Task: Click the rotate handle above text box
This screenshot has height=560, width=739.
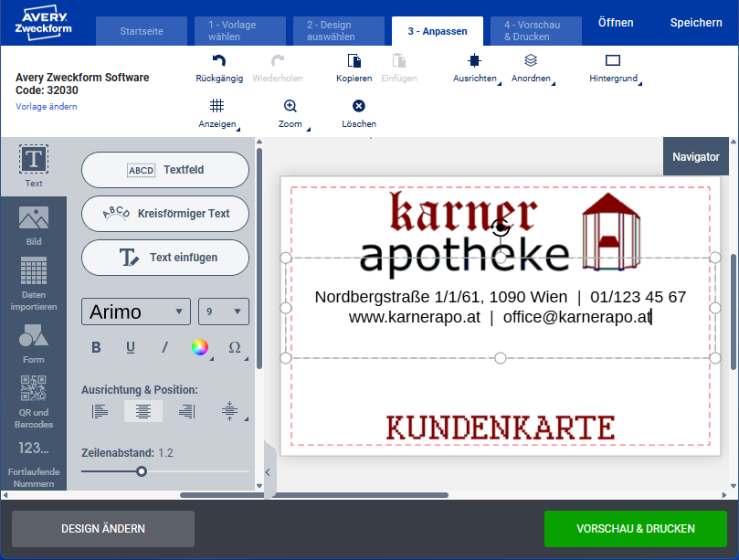Action: pyautogui.click(x=500, y=227)
